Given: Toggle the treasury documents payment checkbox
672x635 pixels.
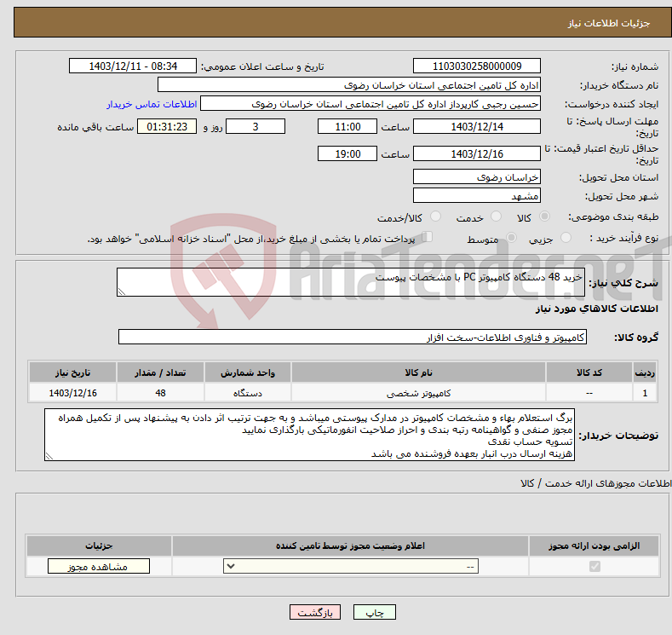Looking at the screenshot, I should tap(428, 239).
